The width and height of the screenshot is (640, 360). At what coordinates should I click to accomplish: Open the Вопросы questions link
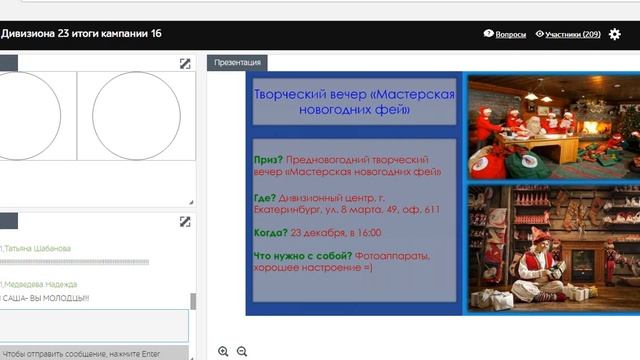click(x=511, y=35)
